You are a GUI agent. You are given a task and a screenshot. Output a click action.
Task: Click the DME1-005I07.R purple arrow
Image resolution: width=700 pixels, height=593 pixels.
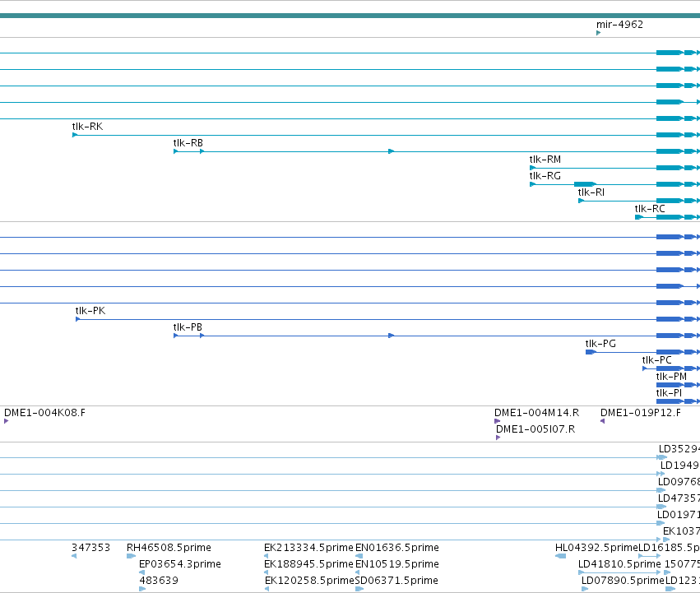click(x=498, y=438)
